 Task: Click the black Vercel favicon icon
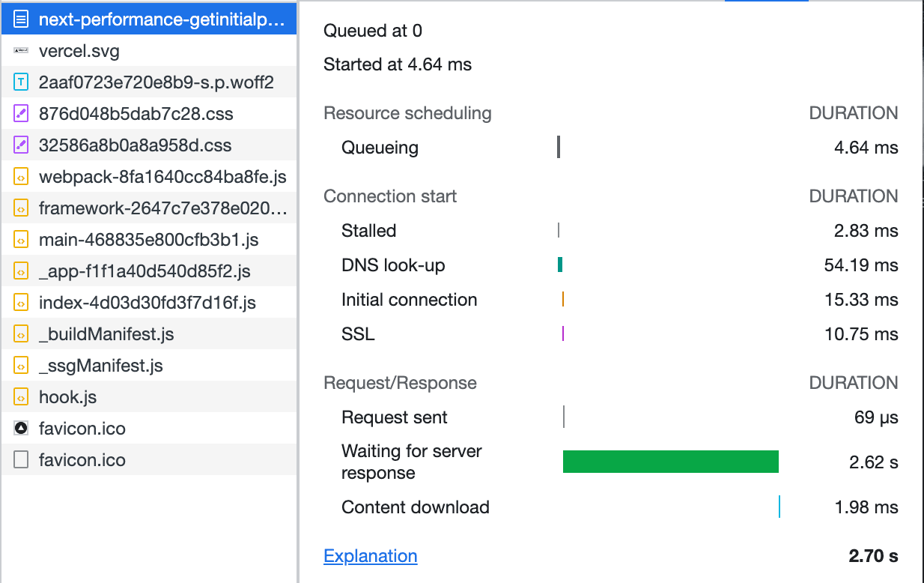(x=22, y=429)
